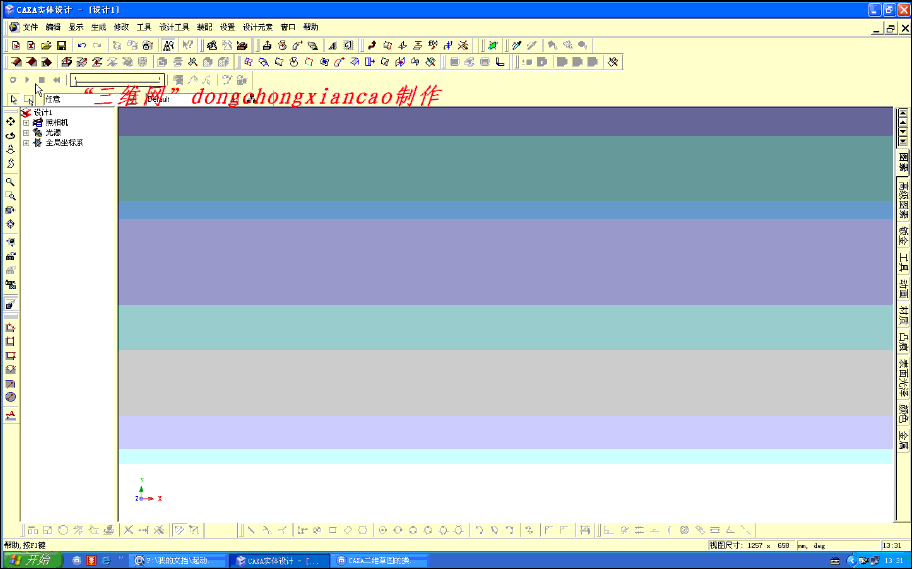The height and width of the screenshot is (569, 912).
Task: Click the box select tool icon
Action: click(28, 99)
